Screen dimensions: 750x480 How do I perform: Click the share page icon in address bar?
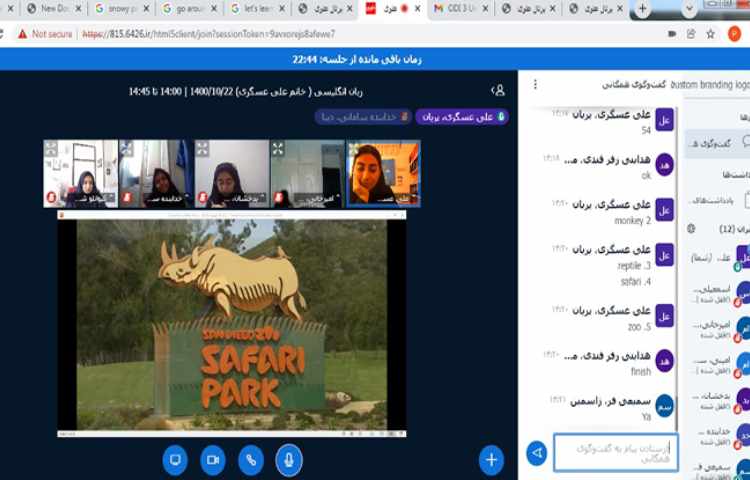691,34
